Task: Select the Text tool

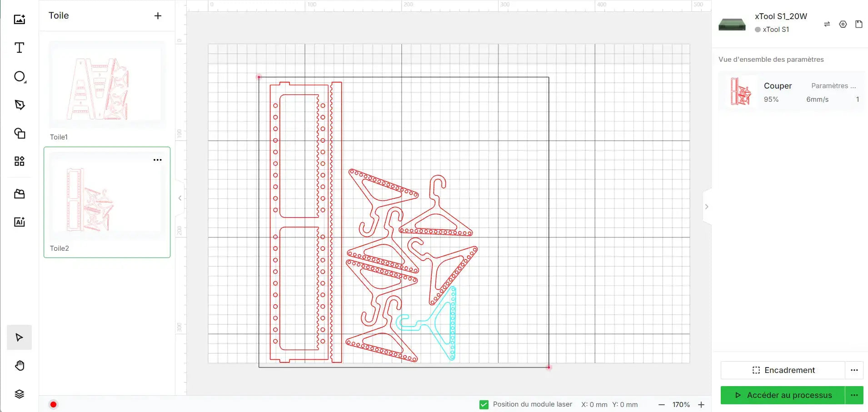Action: [x=19, y=48]
